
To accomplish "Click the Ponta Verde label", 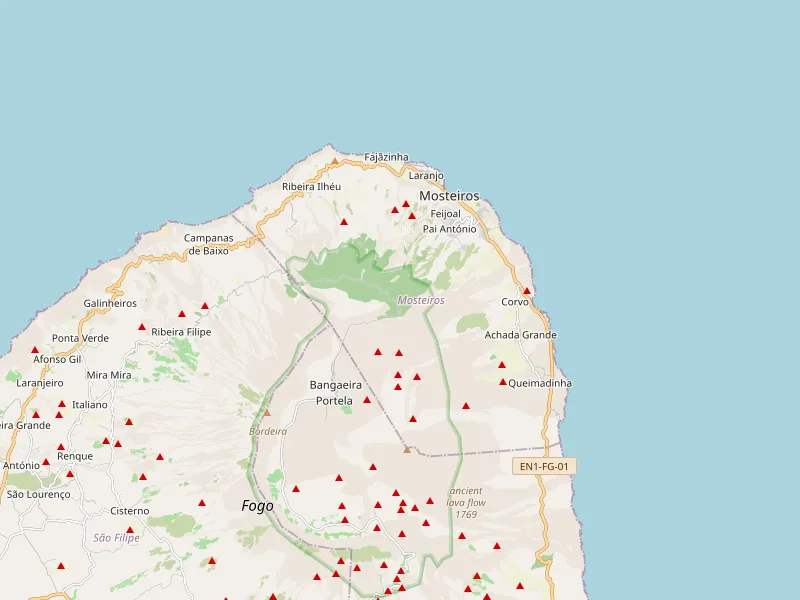I will coord(80,338).
